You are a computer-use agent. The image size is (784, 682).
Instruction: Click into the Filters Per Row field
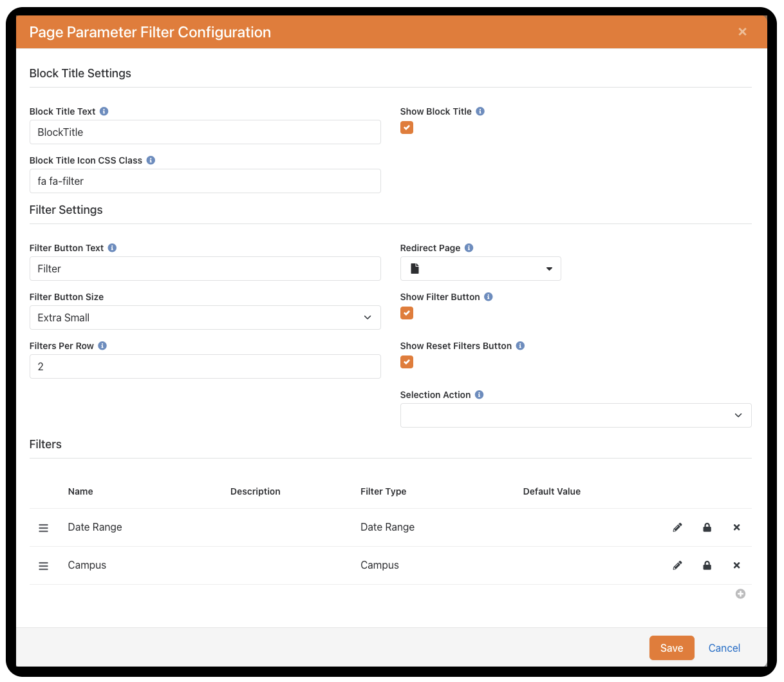pos(205,366)
